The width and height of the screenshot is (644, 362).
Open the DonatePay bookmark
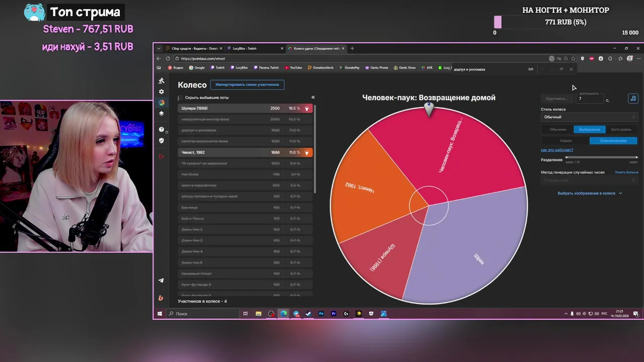pos(350,68)
